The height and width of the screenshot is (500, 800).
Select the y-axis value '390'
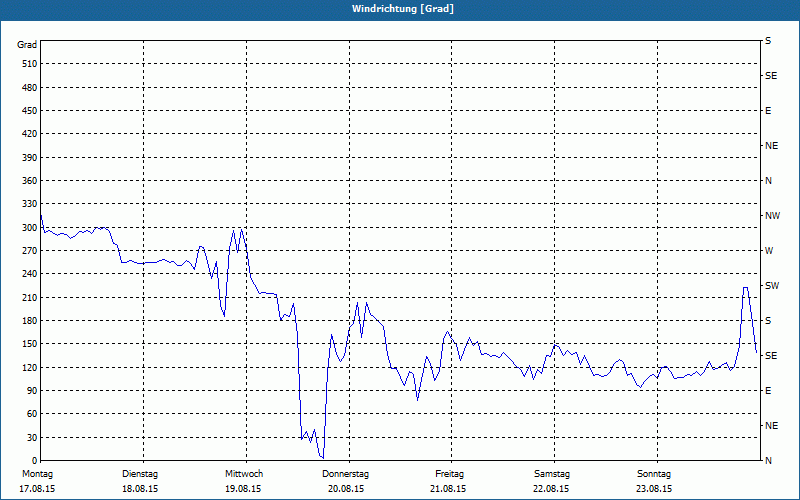click(x=30, y=158)
